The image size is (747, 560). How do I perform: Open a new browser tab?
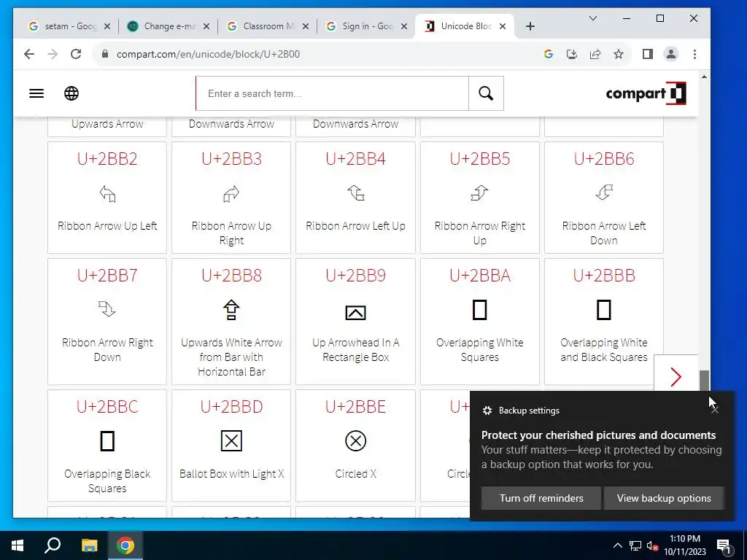[x=530, y=26]
